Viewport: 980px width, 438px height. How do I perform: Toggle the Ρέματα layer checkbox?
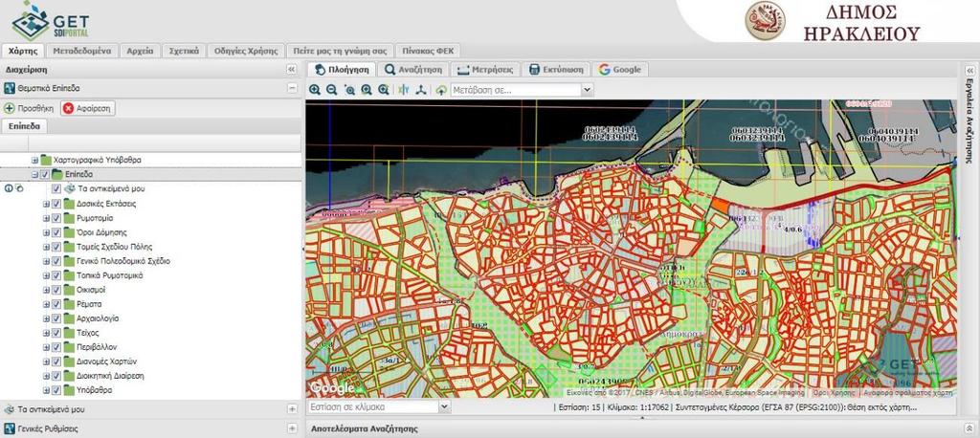click(56, 304)
